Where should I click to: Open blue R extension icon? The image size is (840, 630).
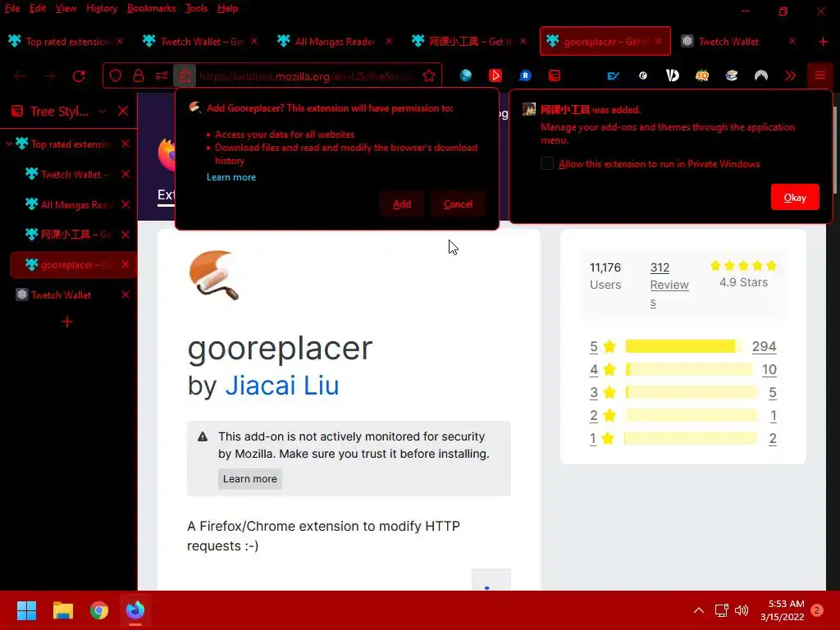[525, 75]
